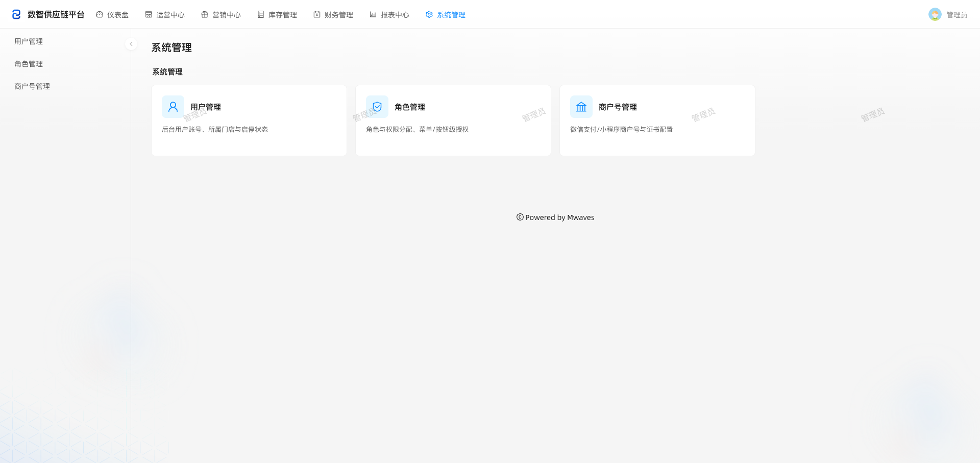Open 营销中心 in top navigation
Image resolution: width=980 pixels, height=463 pixels.
[x=221, y=14]
